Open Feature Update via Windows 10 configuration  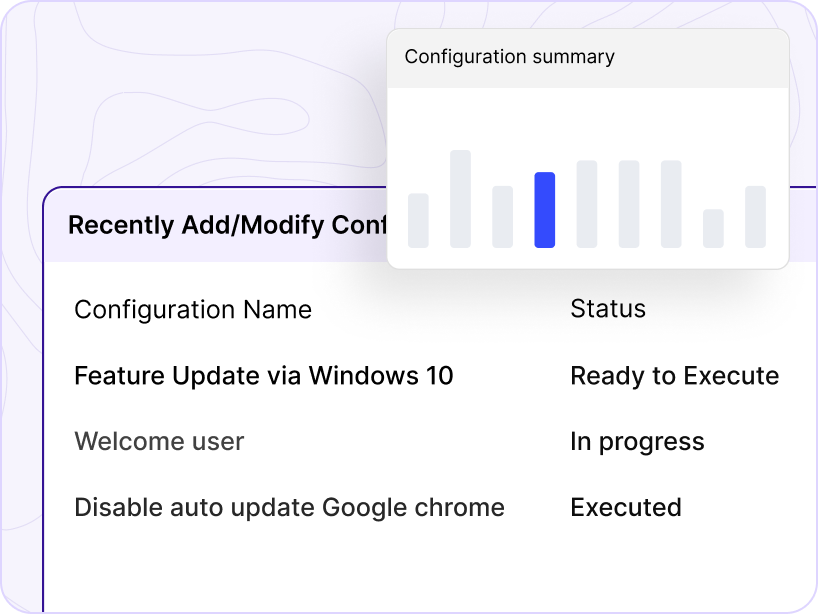(x=263, y=376)
